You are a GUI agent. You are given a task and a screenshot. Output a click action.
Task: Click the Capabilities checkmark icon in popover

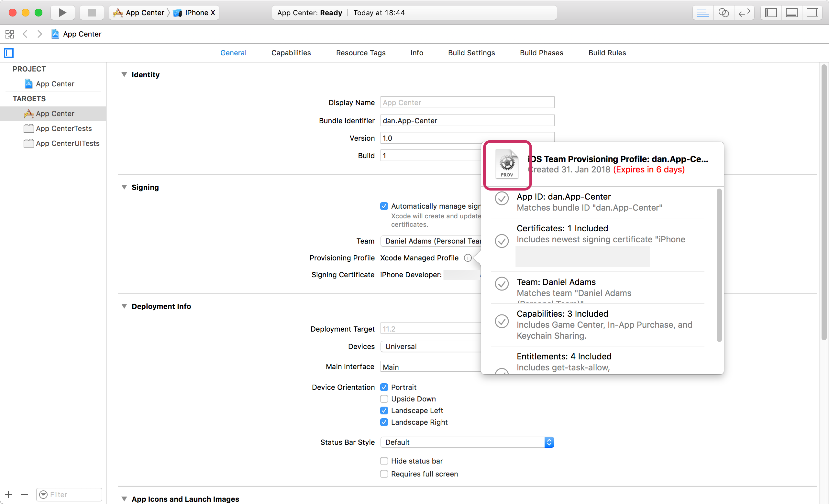point(502,321)
